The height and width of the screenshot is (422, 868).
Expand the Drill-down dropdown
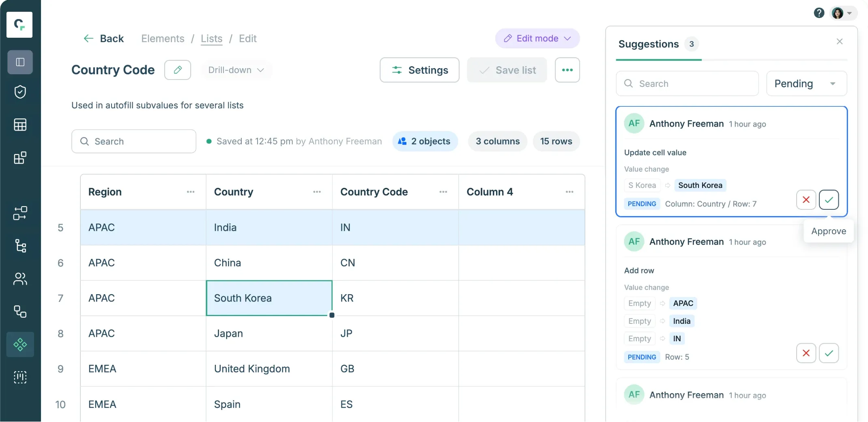[x=236, y=70]
